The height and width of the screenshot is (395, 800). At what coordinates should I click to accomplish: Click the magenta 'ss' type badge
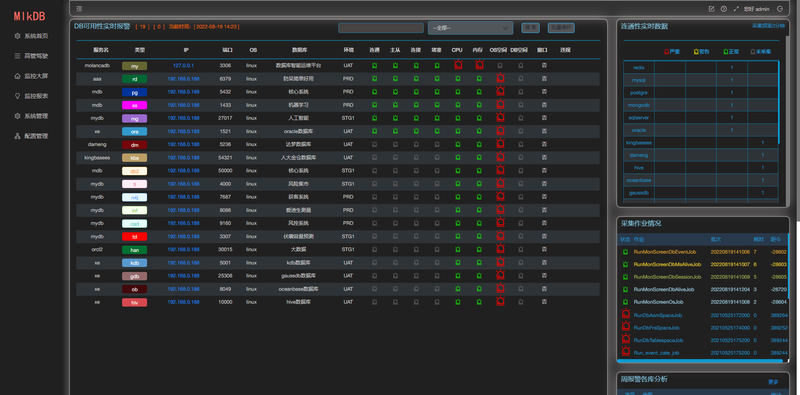[135, 105]
